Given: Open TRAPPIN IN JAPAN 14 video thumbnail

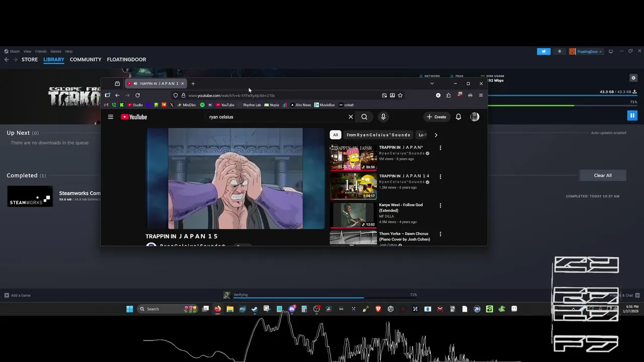Looking at the screenshot, I should pos(353,186).
